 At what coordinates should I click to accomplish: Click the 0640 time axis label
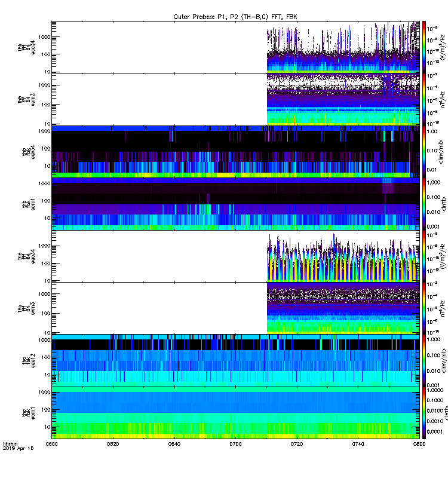[x=174, y=444]
